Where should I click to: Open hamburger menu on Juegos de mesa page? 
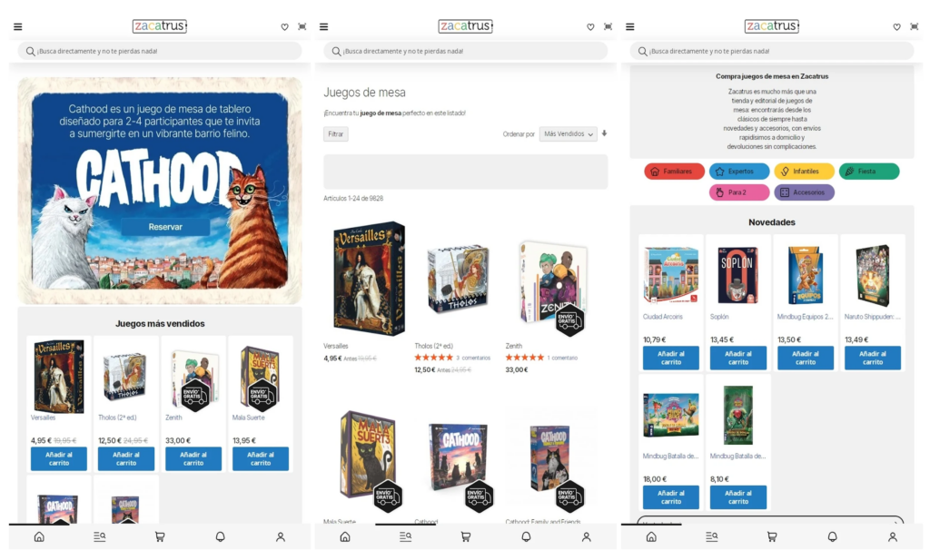(324, 26)
